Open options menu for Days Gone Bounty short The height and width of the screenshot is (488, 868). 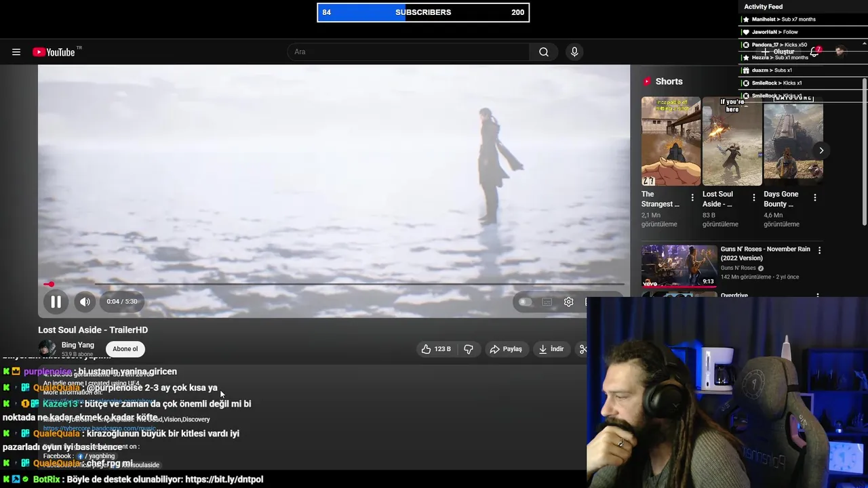click(x=814, y=198)
